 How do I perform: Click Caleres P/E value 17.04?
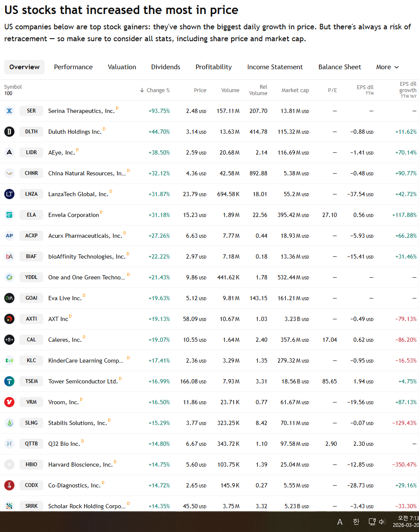pos(330,340)
